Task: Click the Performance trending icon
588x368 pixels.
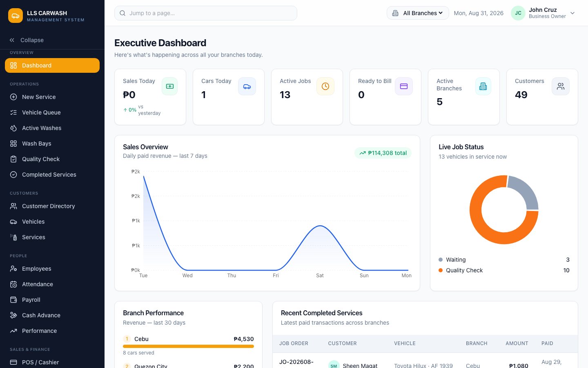Action: 13,331
